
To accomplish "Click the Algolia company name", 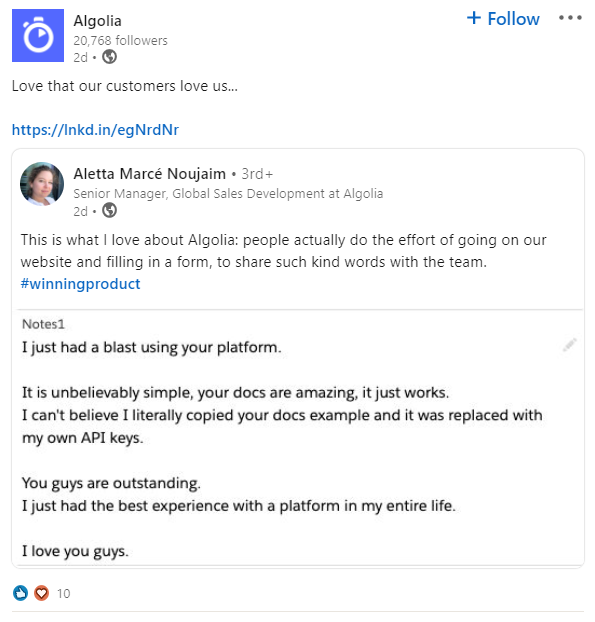I will pos(97,21).
